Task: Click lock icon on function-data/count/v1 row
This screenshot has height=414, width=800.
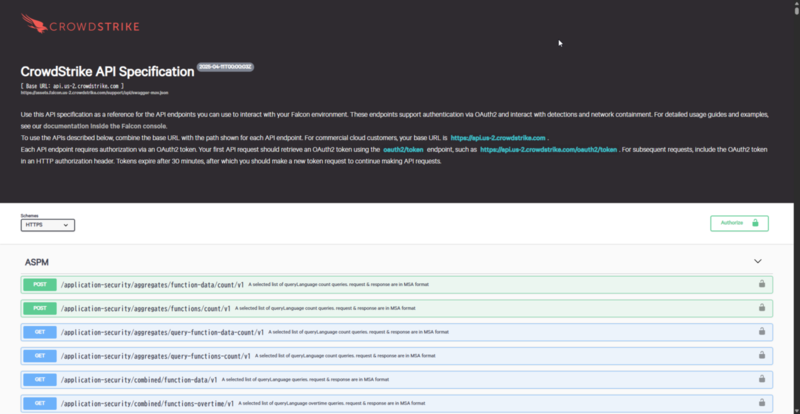Action: tap(762, 284)
